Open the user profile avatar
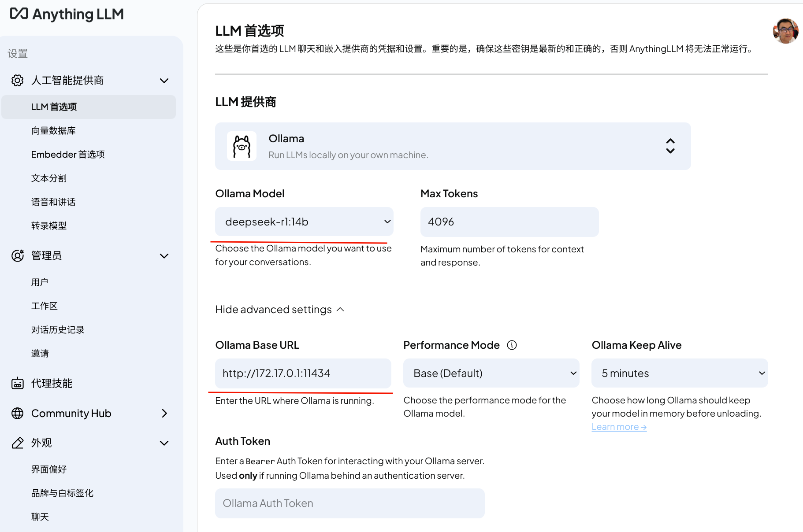803x532 pixels. (x=785, y=31)
